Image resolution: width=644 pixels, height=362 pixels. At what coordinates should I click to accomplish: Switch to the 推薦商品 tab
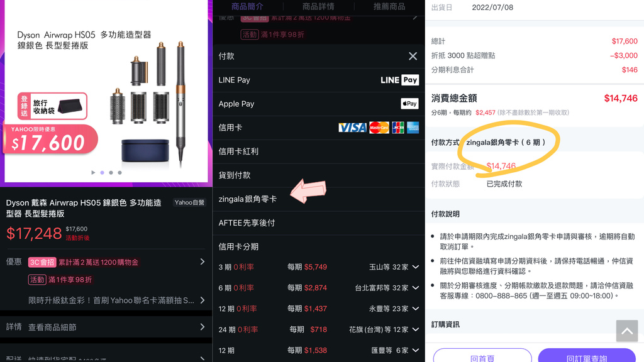click(389, 6)
